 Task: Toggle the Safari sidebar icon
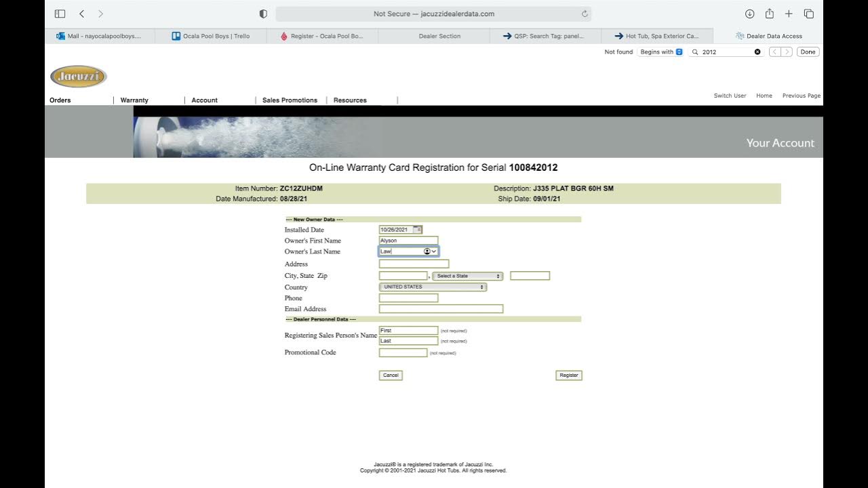pos(60,14)
